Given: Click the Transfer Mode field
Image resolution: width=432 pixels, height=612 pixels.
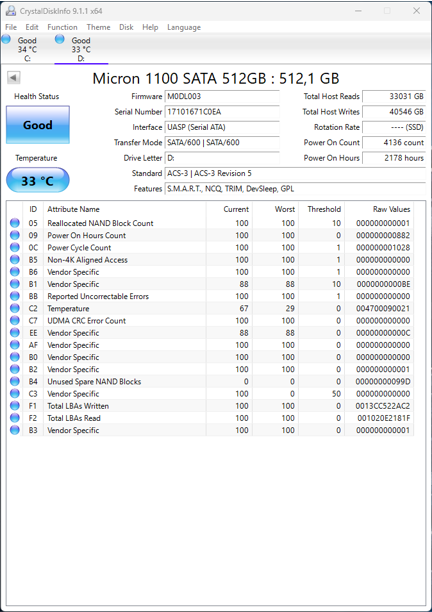Looking at the screenshot, I should coord(222,142).
